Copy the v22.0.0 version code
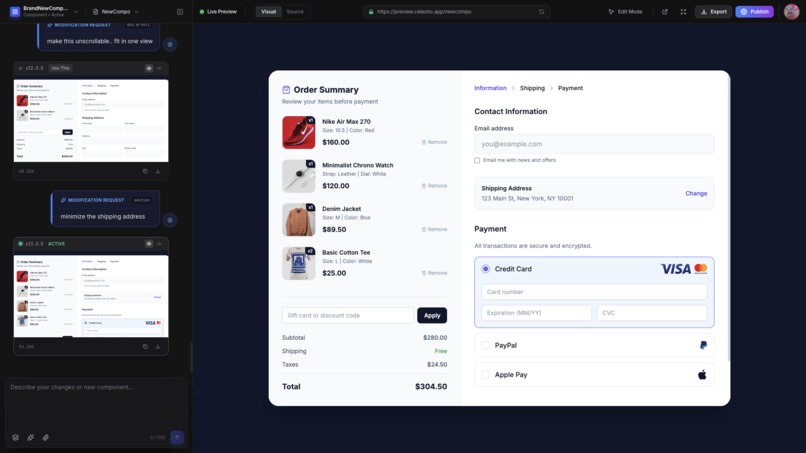The height and width of the screenshot is (453, 806). (x=145, y=171)
